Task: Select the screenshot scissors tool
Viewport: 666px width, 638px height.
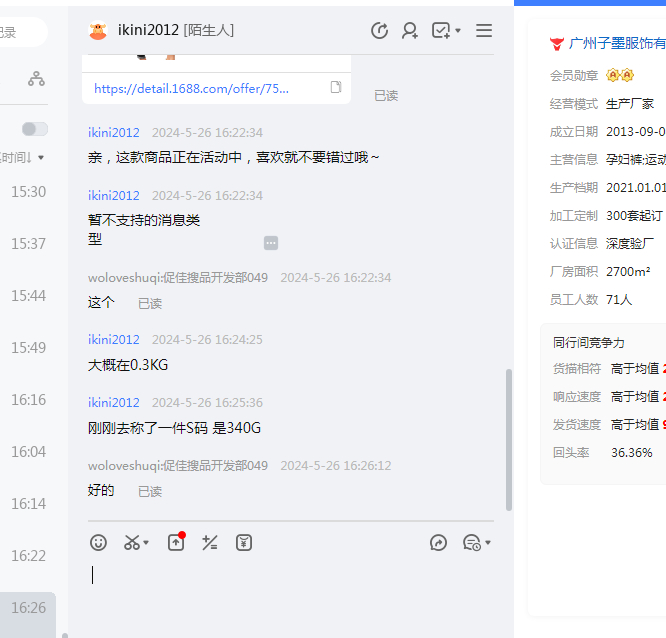Action: pyautogui.click(x=132, y=542)
